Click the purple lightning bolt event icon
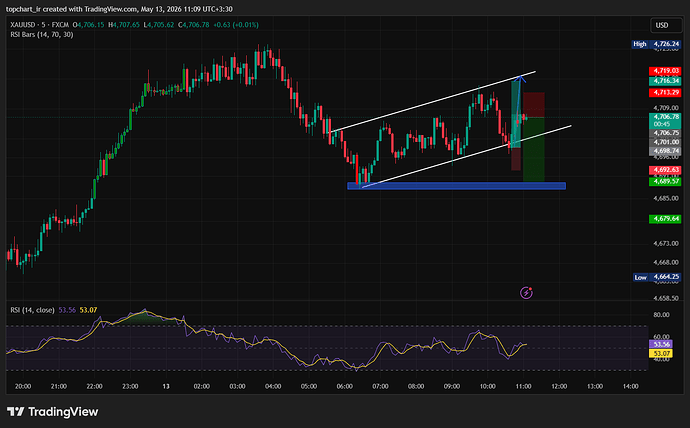 [x=526, y=293]
